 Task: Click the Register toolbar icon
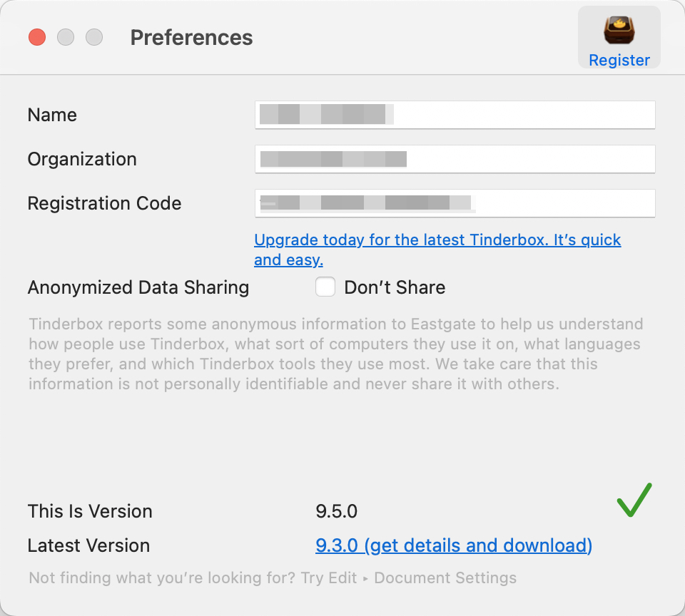pos(619,38)
